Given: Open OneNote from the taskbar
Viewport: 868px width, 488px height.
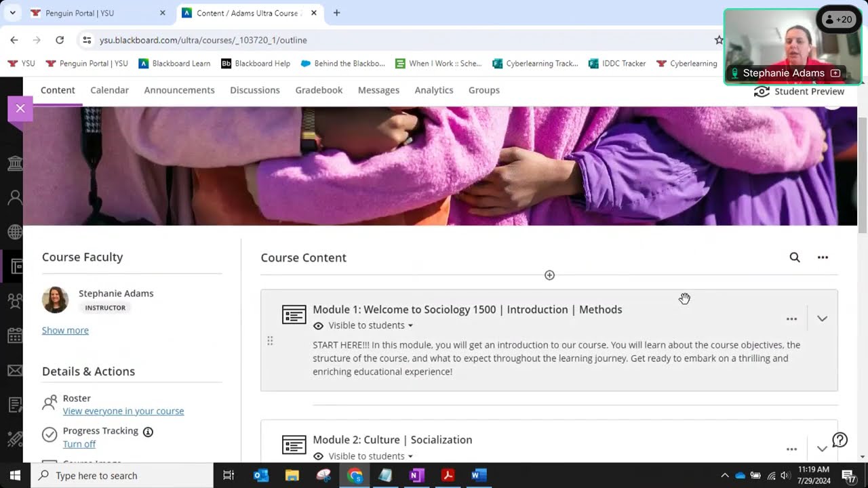Looking at the screenshot, I should [x=416, y=476].
